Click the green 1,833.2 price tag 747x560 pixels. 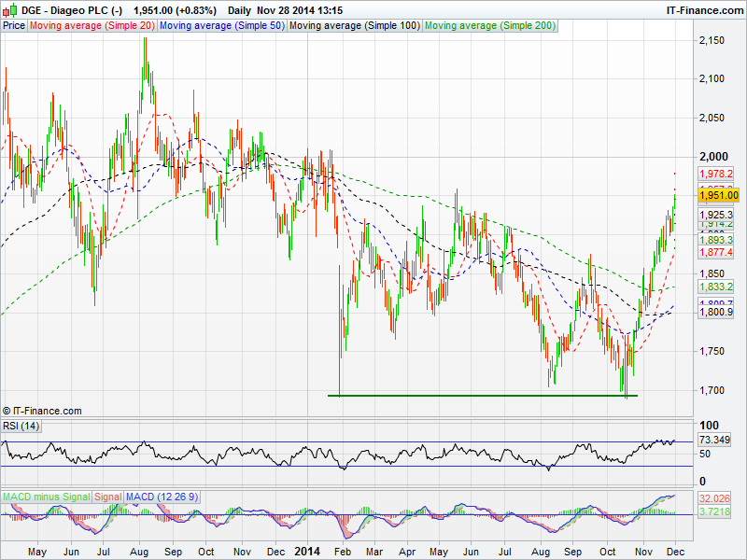coord(717,287)
